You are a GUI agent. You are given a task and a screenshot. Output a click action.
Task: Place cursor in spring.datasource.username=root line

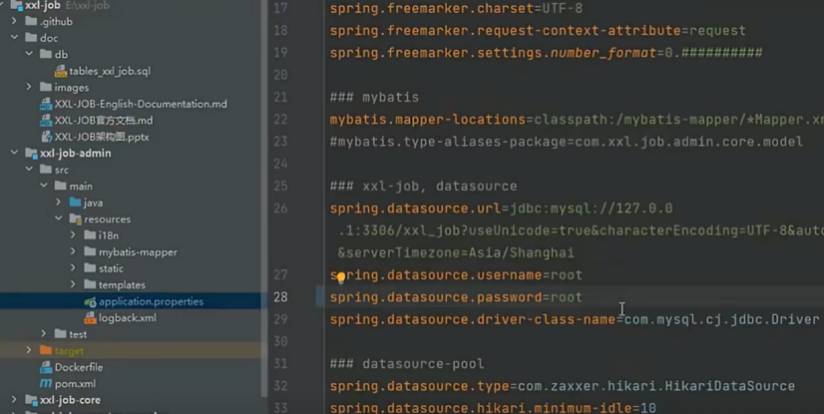(456, 275)
